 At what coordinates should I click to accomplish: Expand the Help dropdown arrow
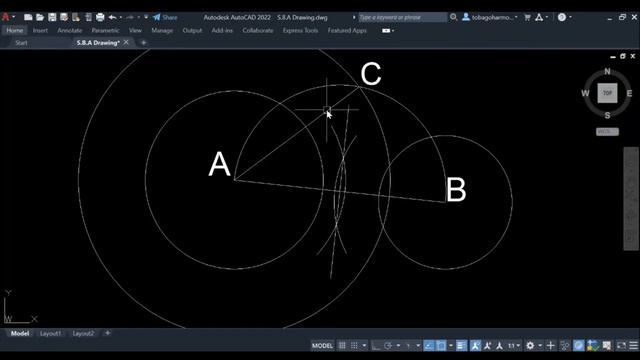570,17
